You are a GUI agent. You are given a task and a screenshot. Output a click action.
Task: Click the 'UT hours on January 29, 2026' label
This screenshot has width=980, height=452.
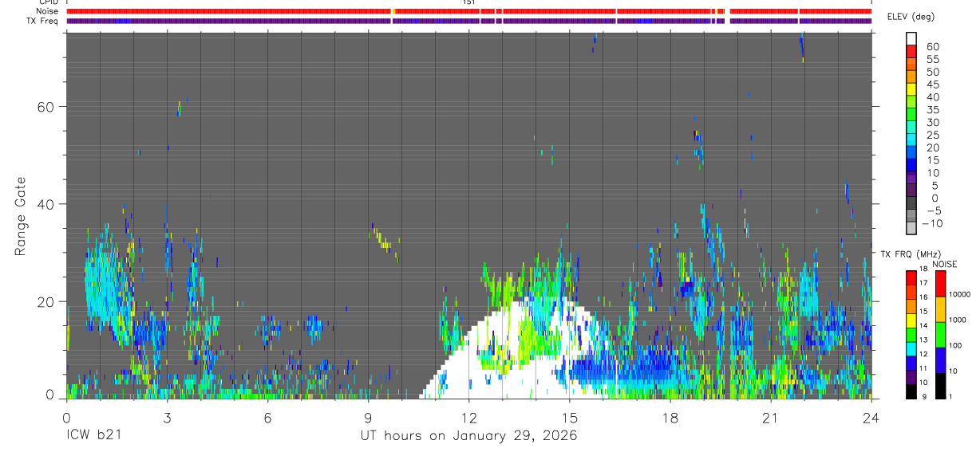pyautogui.click(x=468, y=435)
